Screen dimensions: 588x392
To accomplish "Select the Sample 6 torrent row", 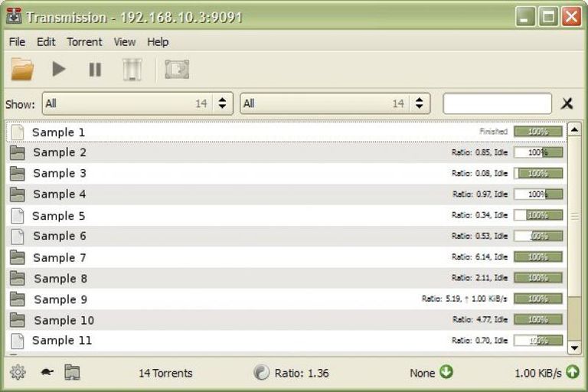I will (x=286, y=236).
